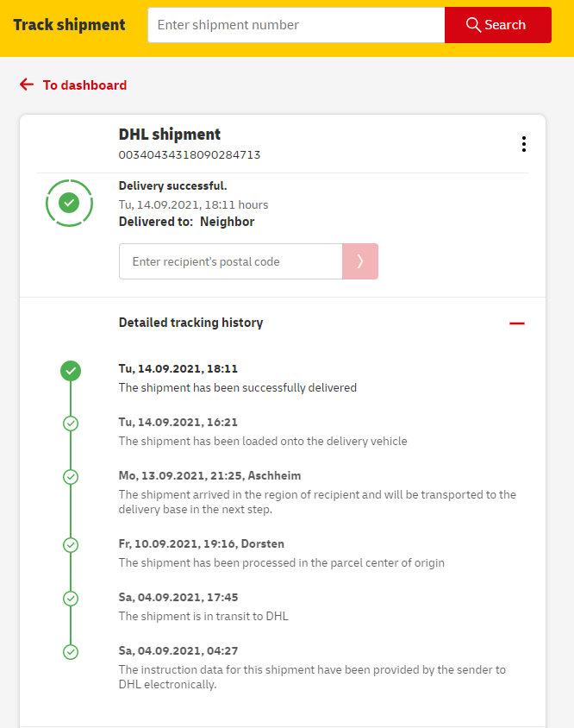The width and height of the screenshot is (574, 728).
Task: Click the DHL shipment title text
Action: click(x=170, y=135)
